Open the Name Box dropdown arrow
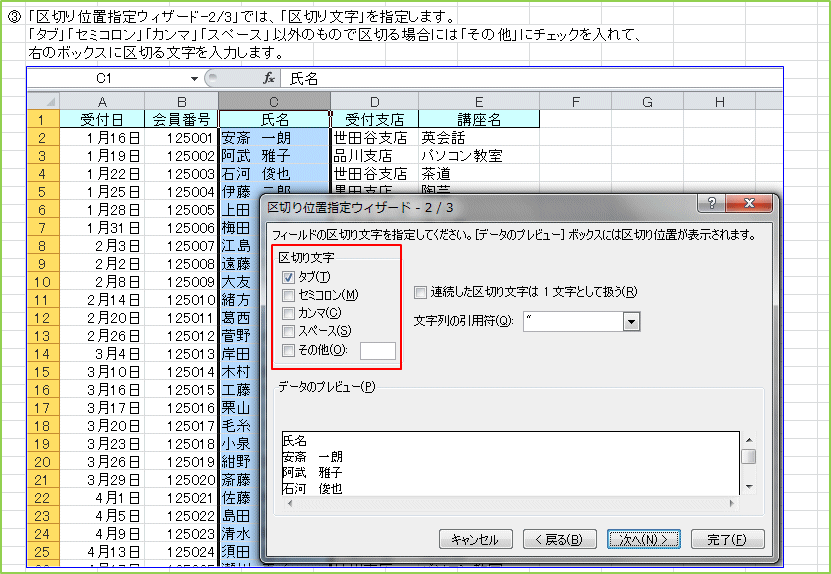831x574 pixels. tap(194, 79)
